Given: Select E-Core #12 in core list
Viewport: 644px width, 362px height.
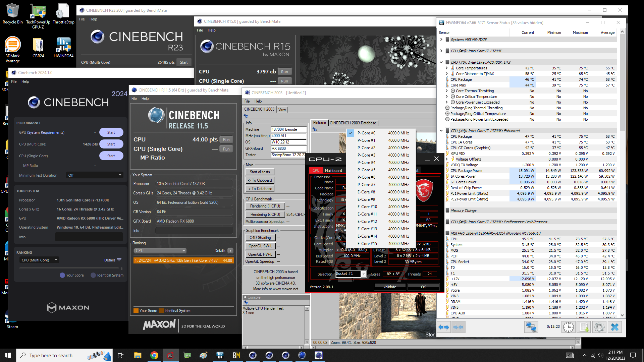Looking at the screenshot, I should (381, 222).
